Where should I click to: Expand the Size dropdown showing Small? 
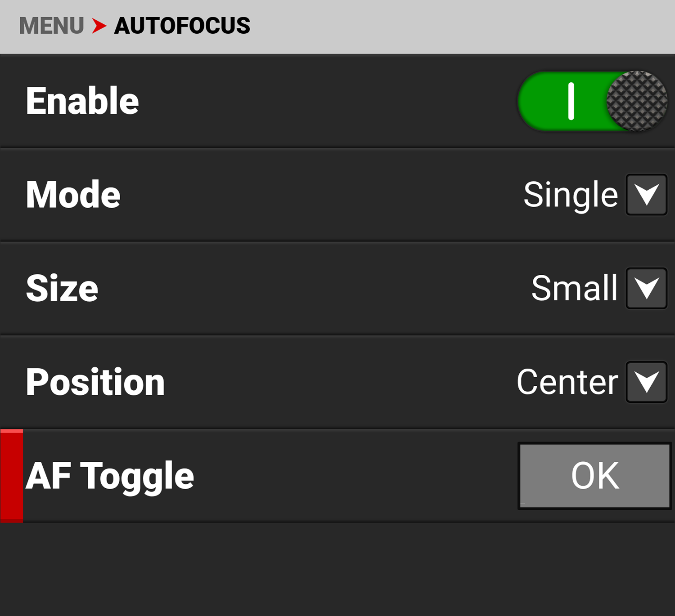point(647,288)
